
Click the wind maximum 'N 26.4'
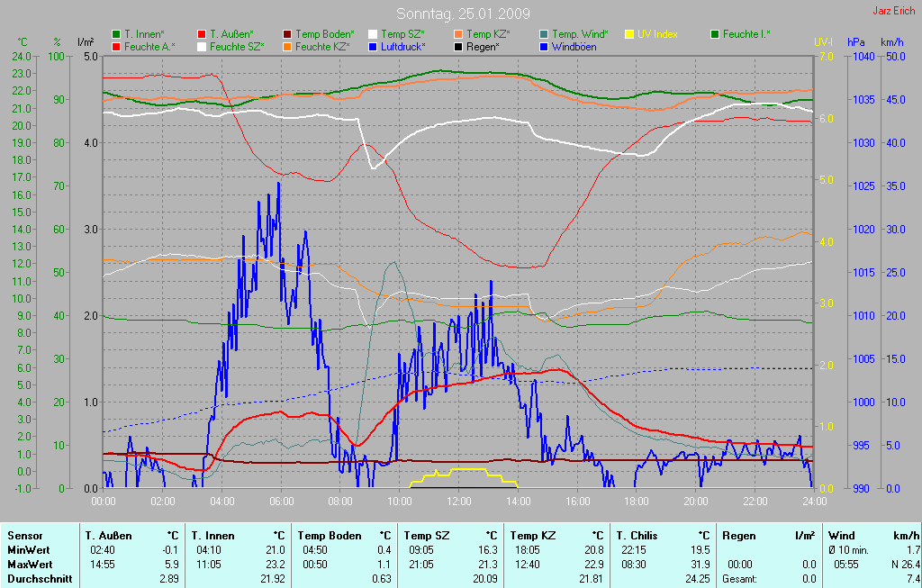click(x=906, y=565)
